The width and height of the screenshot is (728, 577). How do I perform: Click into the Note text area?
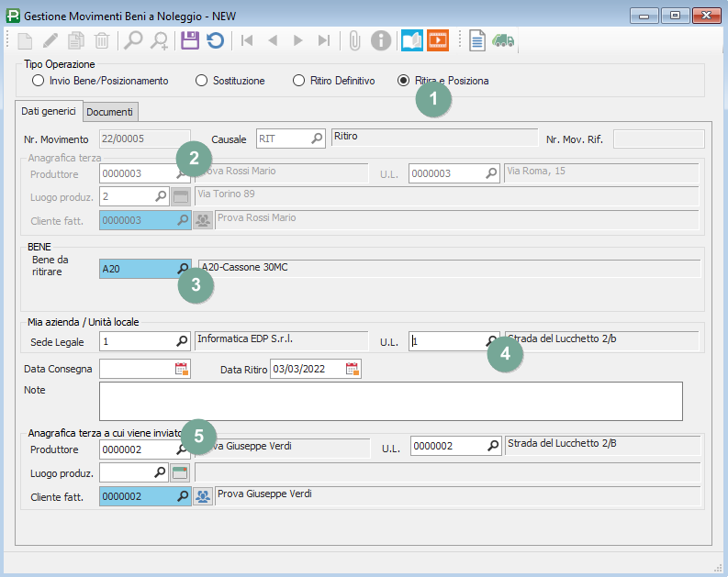tap(390, 401)
